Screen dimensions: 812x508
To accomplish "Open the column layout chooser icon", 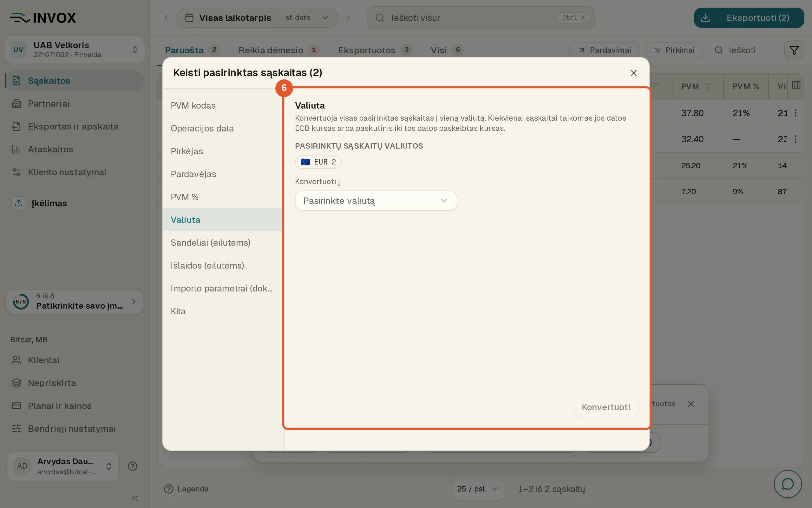I will [x=796, y=85].
